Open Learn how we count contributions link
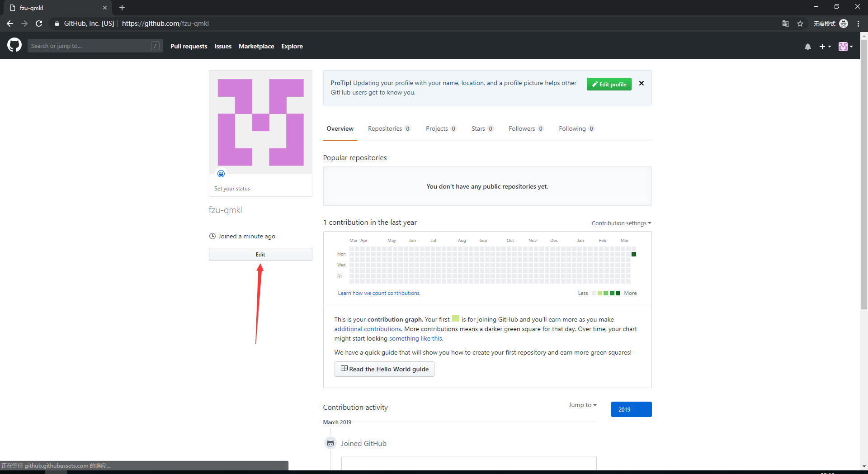This screenshot has width=868, height=474. click(x=379, y=293)
